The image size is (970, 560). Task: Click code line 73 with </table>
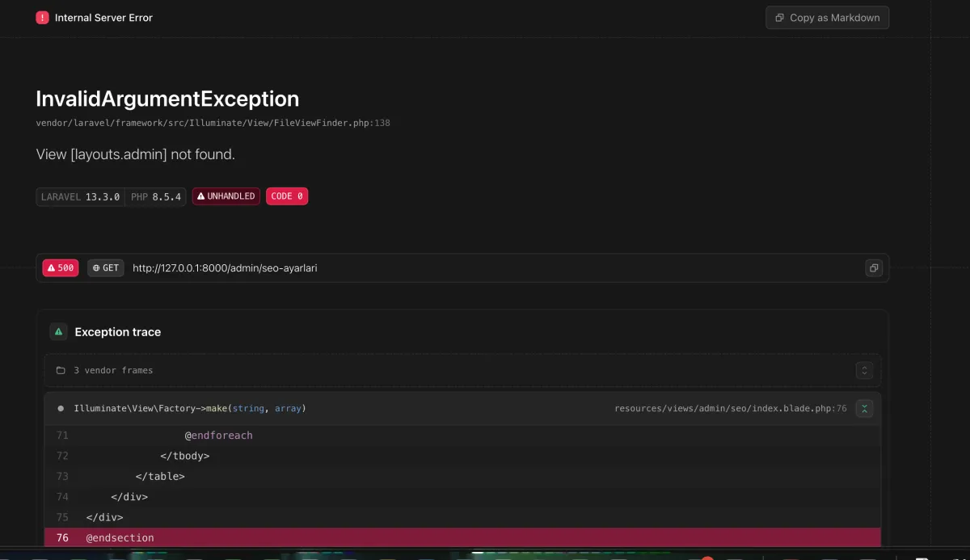point(462,476)
